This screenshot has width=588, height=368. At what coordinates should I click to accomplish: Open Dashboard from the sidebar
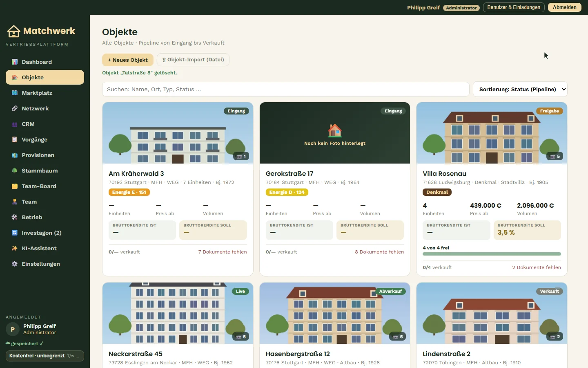[45, 62]
